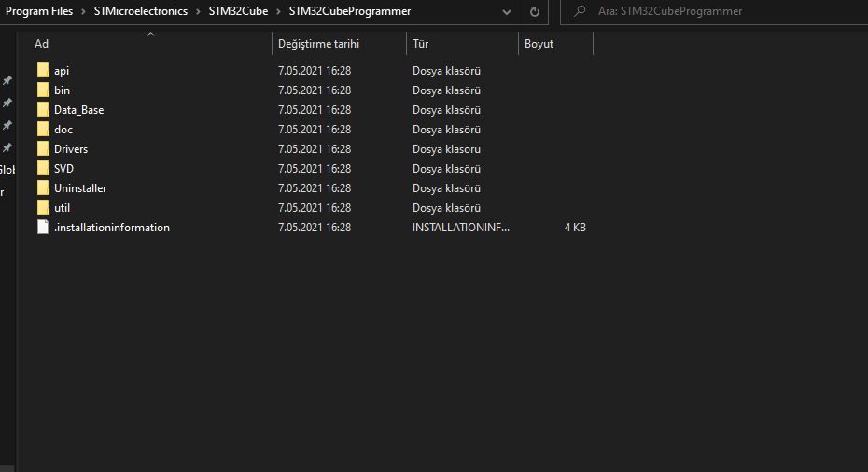This screenshot has width=868, height=472.
Task: Go to STMicroelectronics breadcrumb folder
Action: tap(141, 11)
